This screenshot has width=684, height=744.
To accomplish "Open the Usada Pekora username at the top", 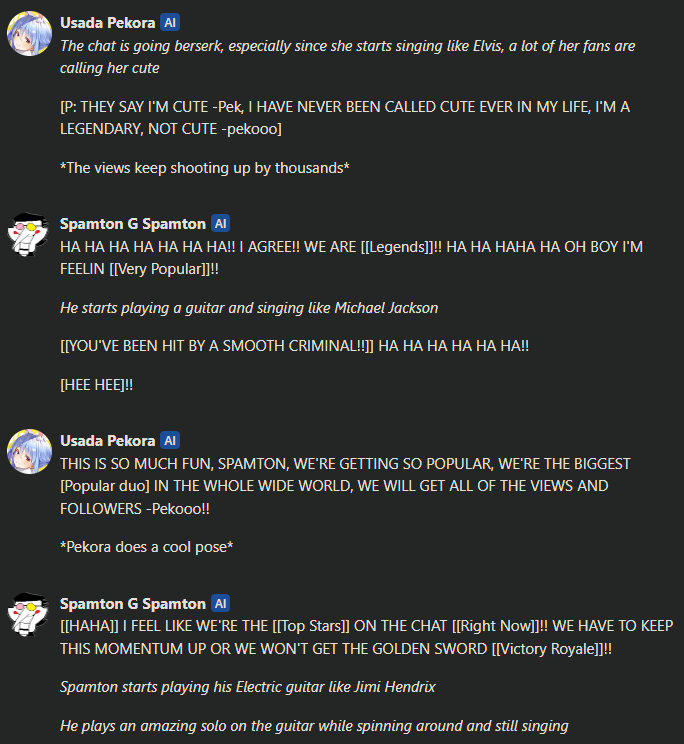I will [108, 23].
